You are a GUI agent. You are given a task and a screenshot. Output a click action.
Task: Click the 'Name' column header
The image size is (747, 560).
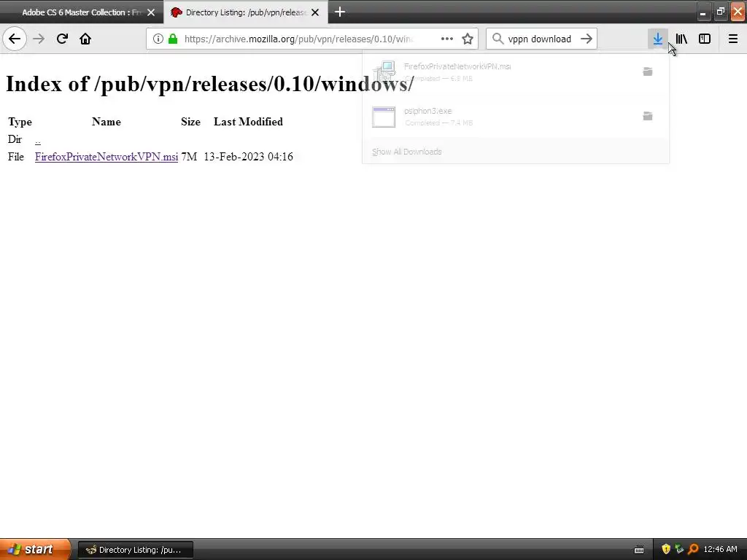[x=107, y=122]
